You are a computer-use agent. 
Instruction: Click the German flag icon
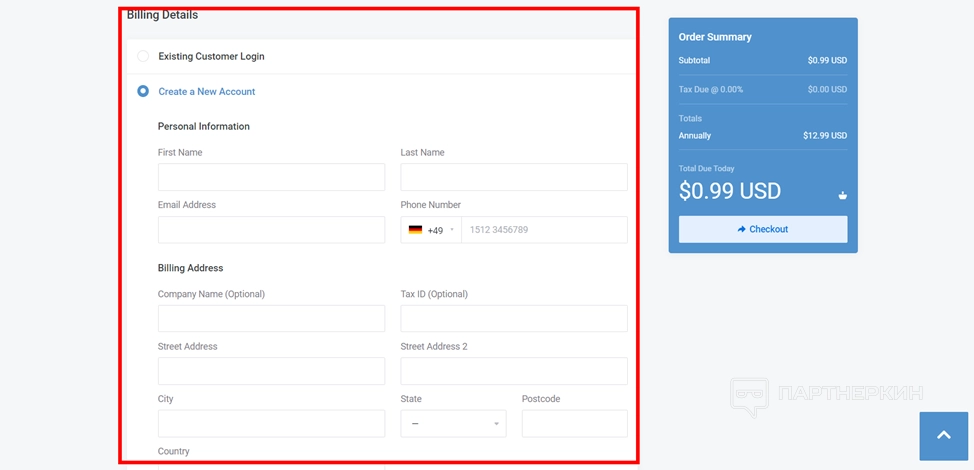click(415, 230)
